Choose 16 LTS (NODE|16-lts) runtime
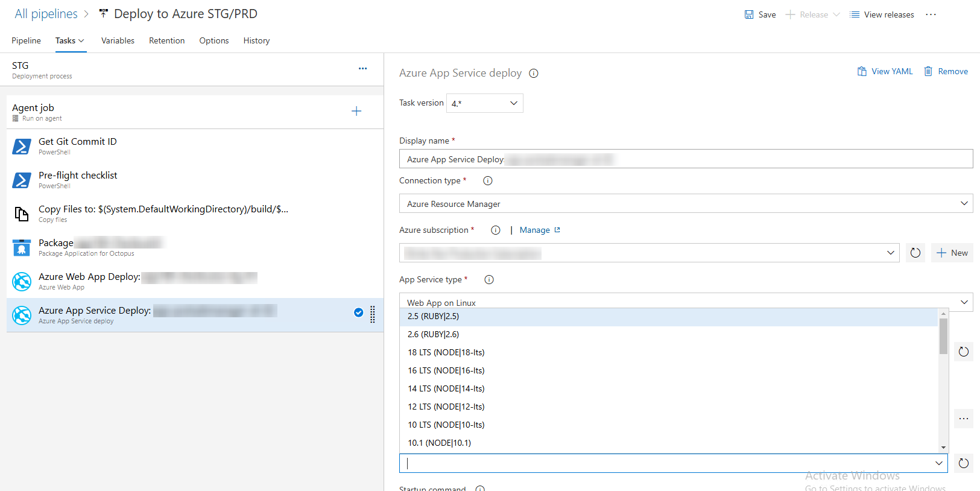Viewport: 980px width, 491px height. click(669, 371)
